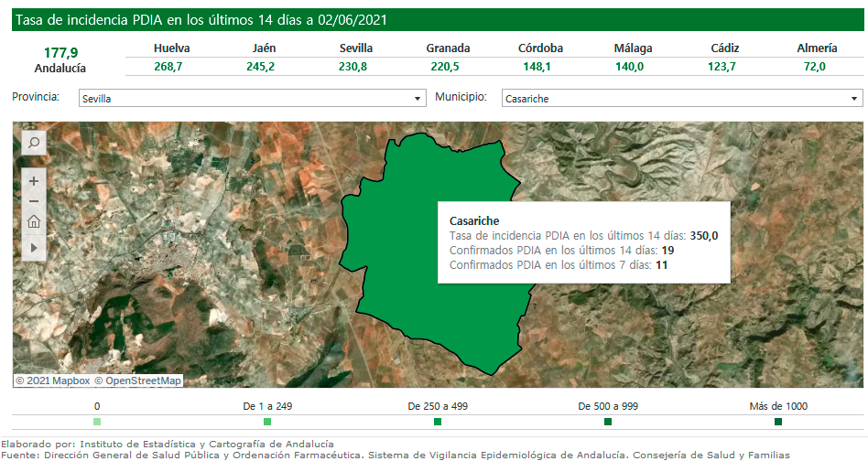Open the OpenStreetMap attribution link
Viewport: 868px width, 461px height.
137,381
